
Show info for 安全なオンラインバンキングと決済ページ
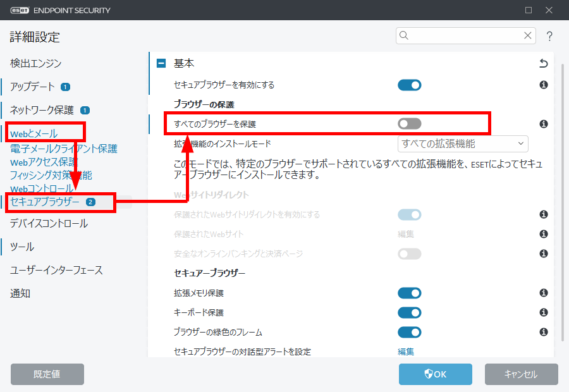tap(544, 254)
